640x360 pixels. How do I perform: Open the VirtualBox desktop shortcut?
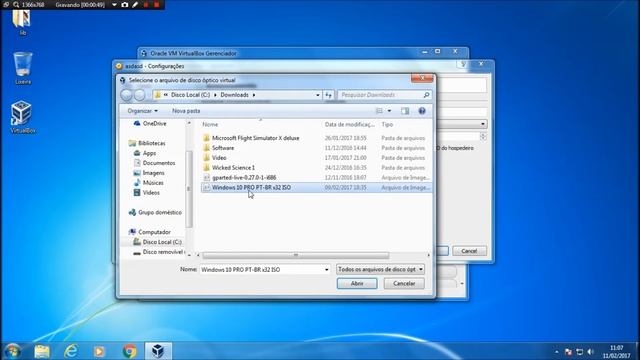[22, 116]
